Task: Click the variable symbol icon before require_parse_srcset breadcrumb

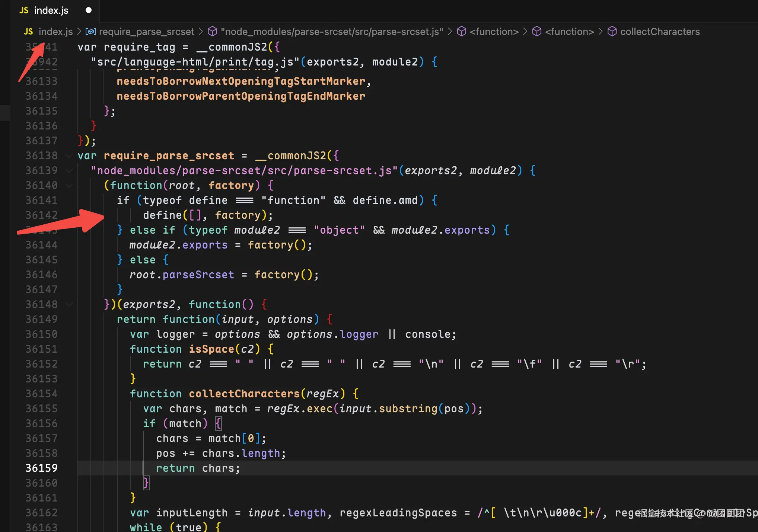Action: [x=90, y=32]
